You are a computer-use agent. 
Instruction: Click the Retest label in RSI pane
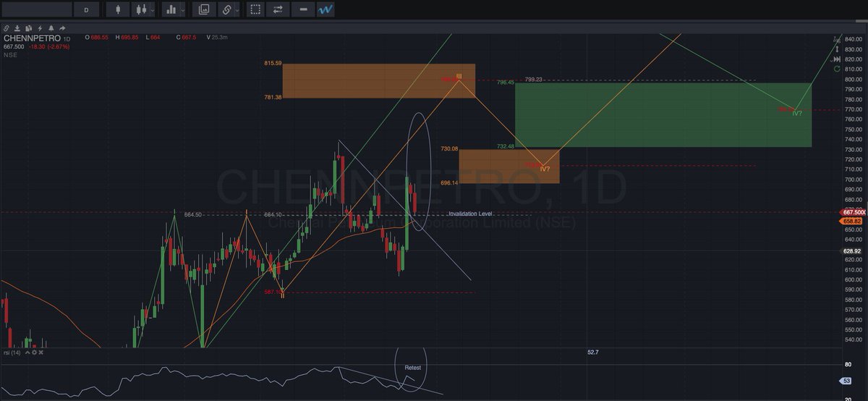pyautogui.click(x=412, y=368)
